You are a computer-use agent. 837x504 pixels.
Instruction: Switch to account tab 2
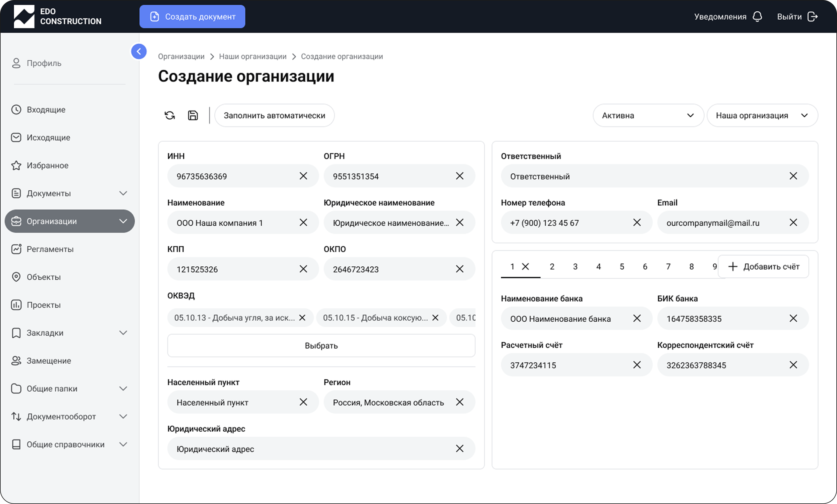pos(552,267)
